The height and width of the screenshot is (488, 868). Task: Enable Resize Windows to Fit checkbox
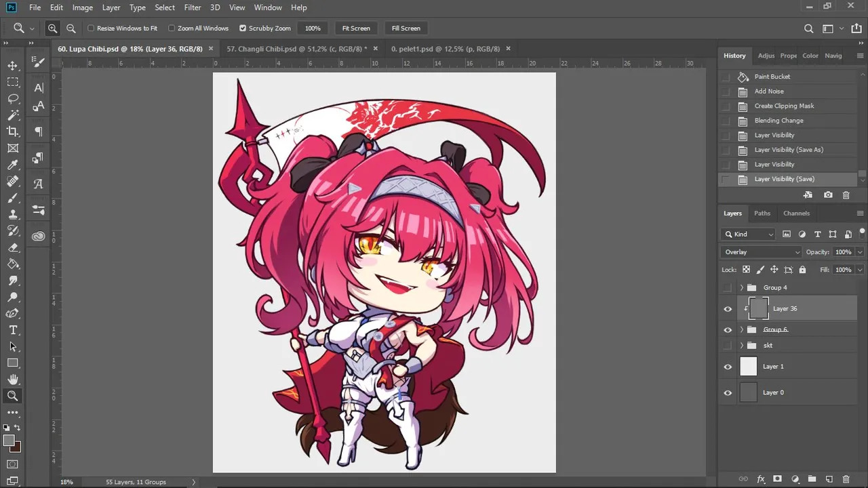pos(91,28)
